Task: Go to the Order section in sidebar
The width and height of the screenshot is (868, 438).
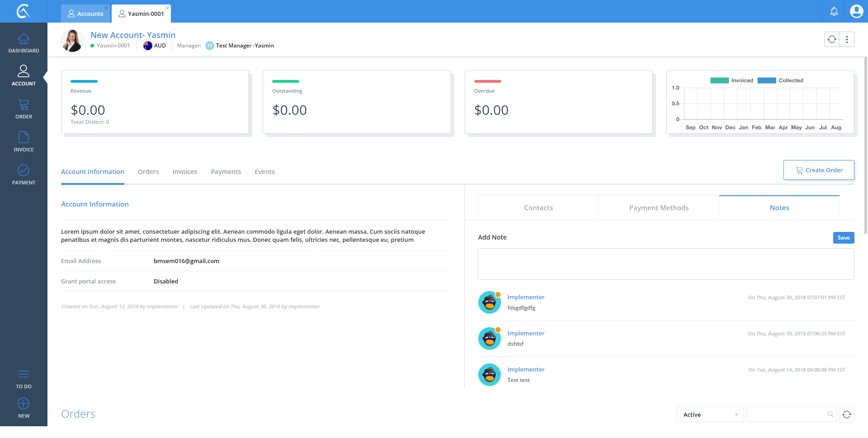Action: (24, 109)
